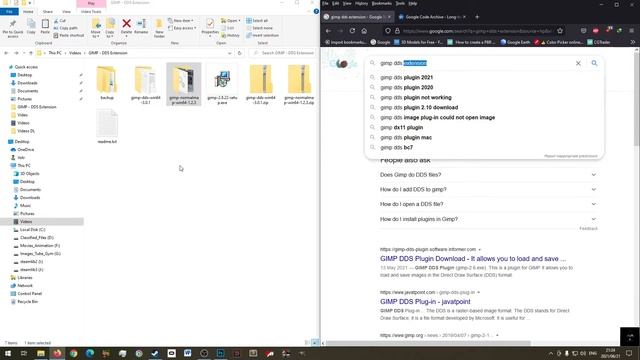This screenshot has width=640, height=360.
Task: Click Firefox back arrow button
Action: (329, 31)
